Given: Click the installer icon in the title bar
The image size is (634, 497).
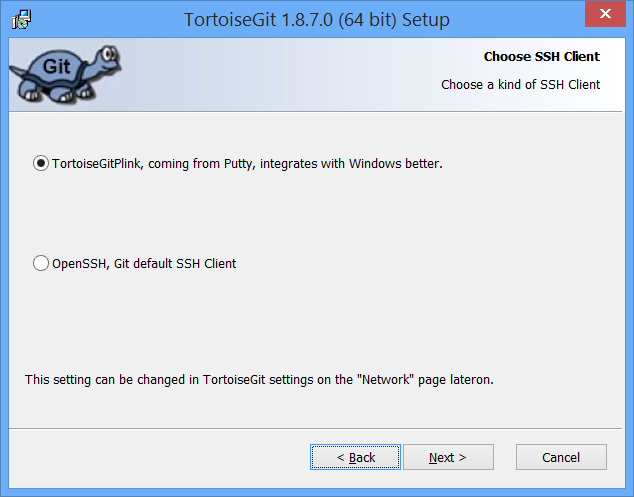Looking at the screenshot, I should 21,19.
